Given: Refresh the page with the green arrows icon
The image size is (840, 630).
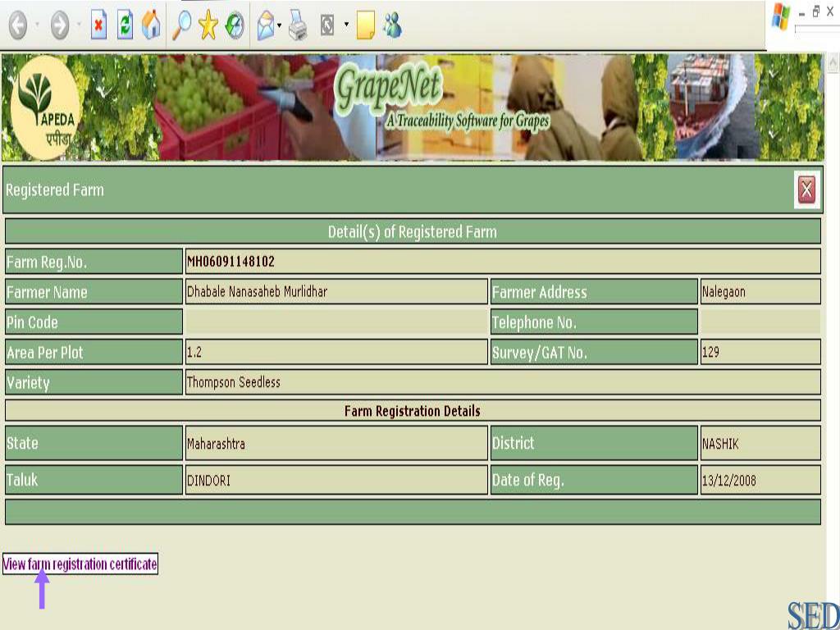Looking at the screenshot, I should 125,25.
